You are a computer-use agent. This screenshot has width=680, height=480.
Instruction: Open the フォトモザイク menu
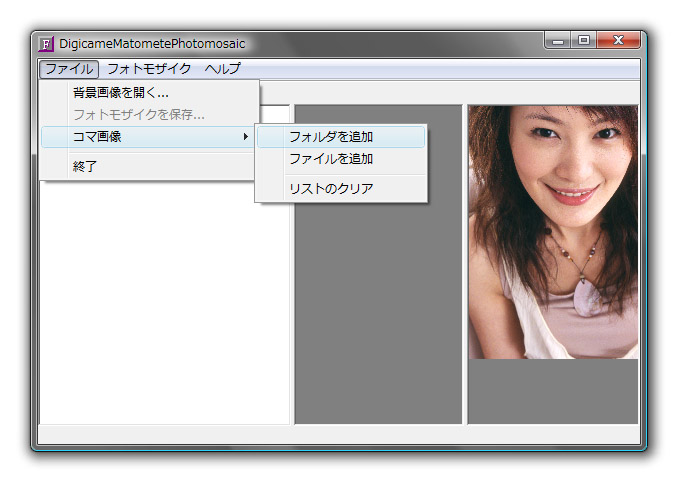click(149, 69)
